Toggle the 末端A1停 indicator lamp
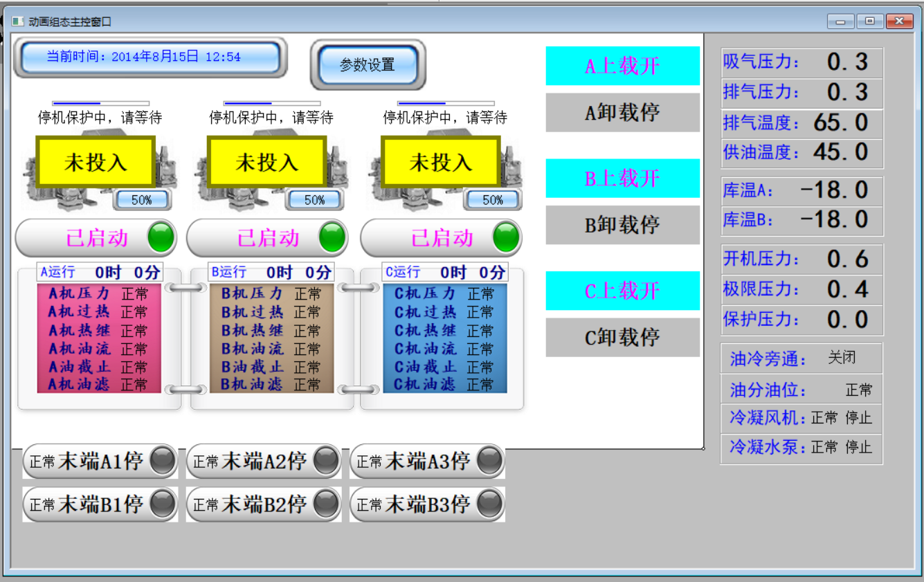The height and width of the screenshot is (582, 924). click(163, 460)
